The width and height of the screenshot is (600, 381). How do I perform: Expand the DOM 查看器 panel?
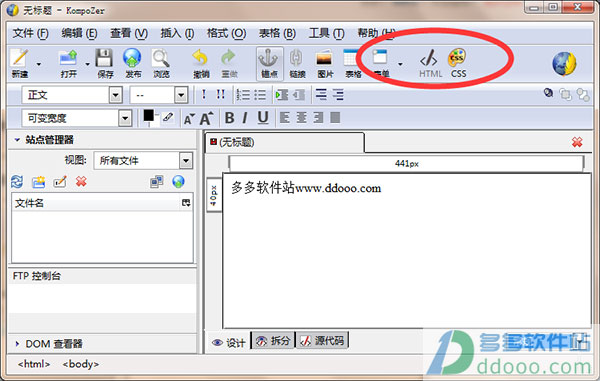point(17,344)
